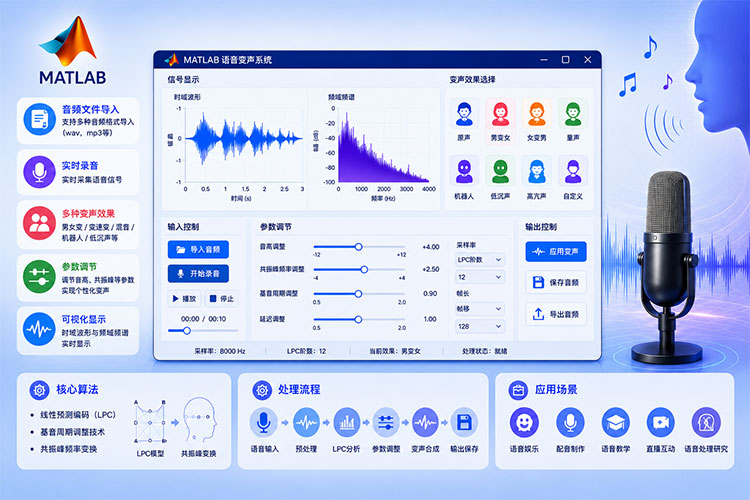Screen dimensions: 750x500
Task: Click the 采样率: 8000 Hz status text
Action: 220,351
